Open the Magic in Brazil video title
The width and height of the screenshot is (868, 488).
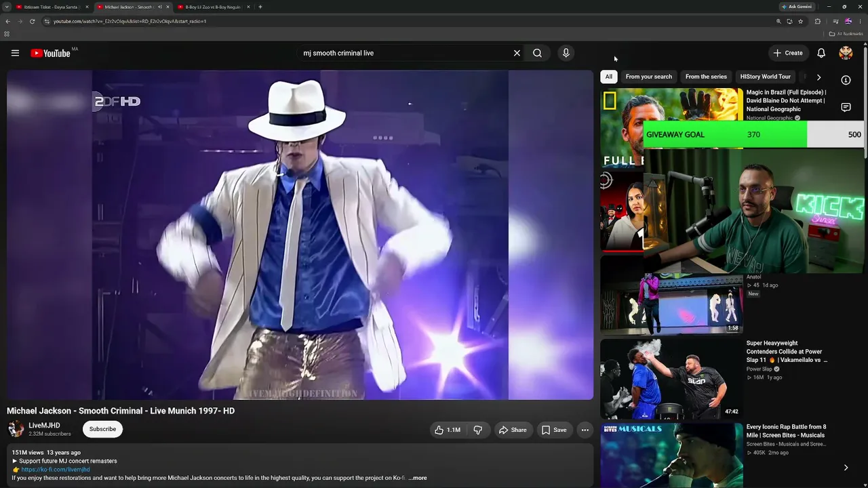click(787, 100)
